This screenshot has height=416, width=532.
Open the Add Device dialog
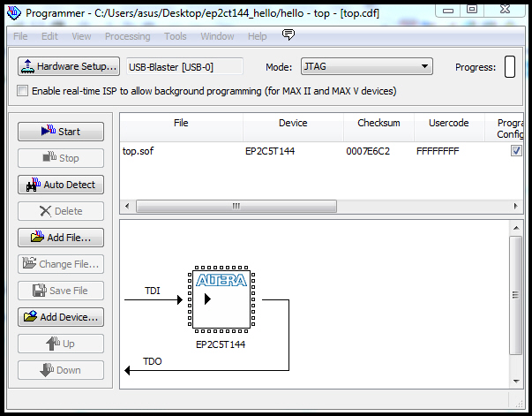tap(61, 317)
